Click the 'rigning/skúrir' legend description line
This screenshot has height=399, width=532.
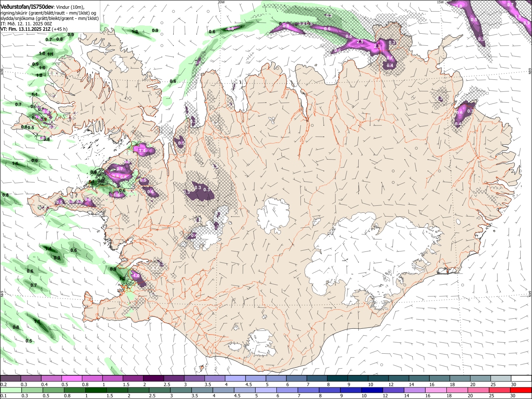49,12
